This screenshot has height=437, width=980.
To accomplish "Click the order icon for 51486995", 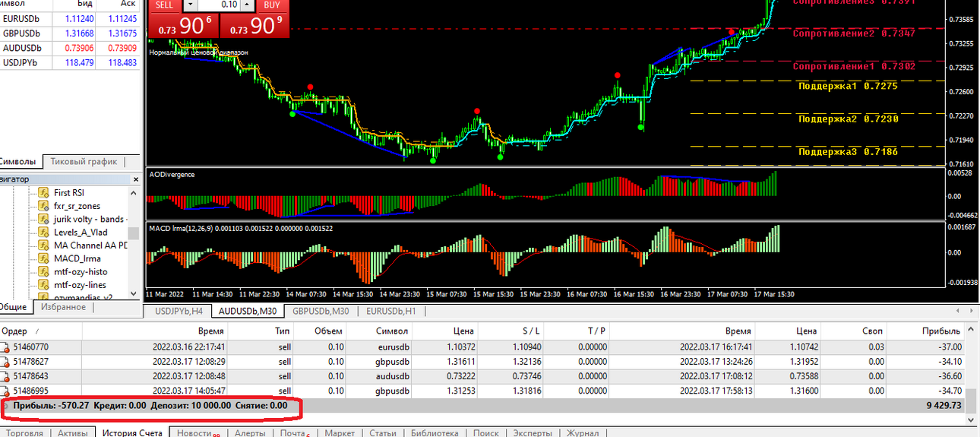I will 4,391.
